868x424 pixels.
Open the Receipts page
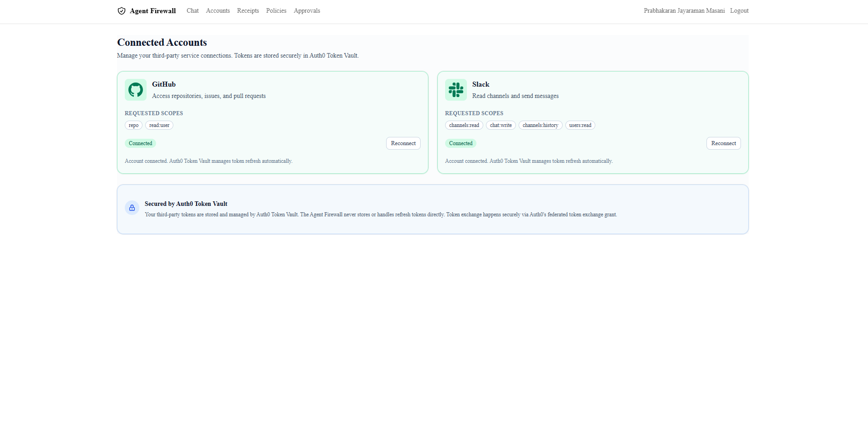(248, 11)
